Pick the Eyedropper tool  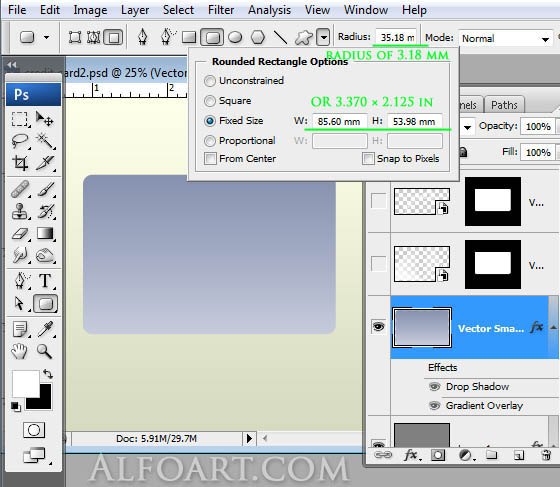45,329
